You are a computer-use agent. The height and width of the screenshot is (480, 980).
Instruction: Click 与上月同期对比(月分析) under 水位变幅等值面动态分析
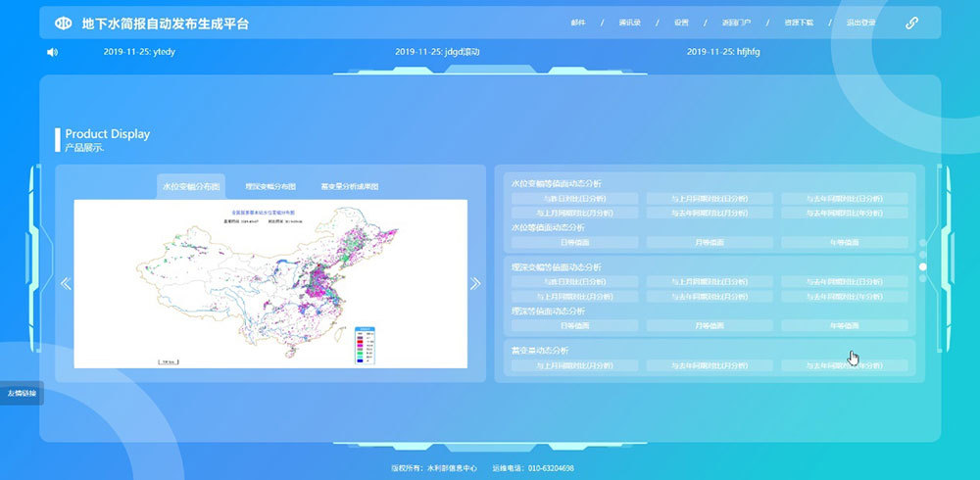tap(575, 214)
